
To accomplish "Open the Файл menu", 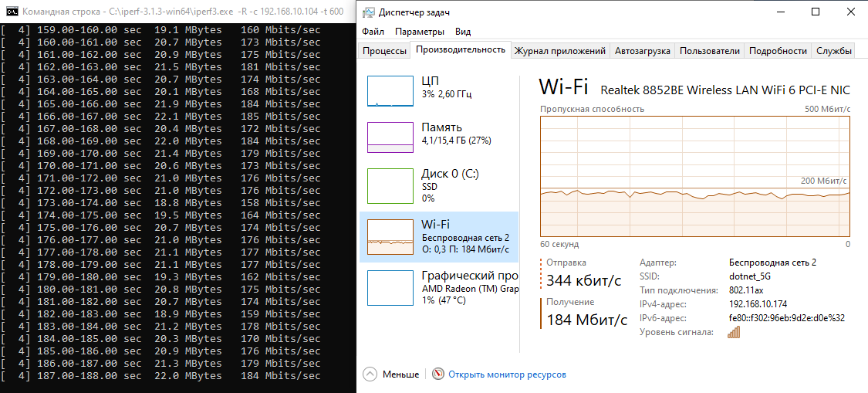I will [373, 32].
